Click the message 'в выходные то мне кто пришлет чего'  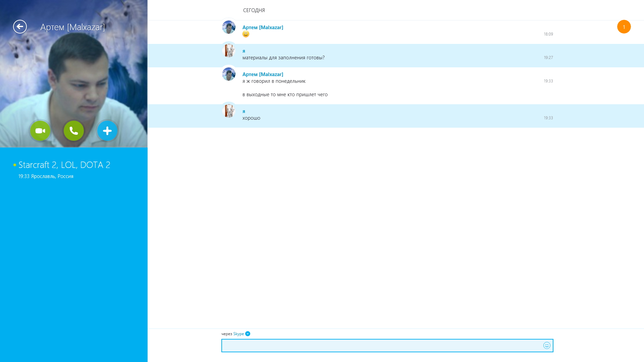click(285, 95)
